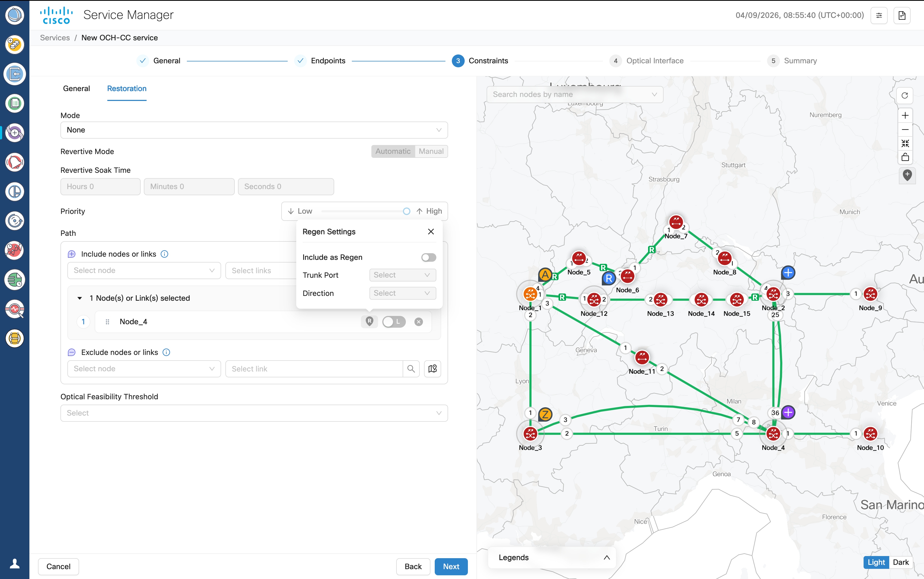Screen dimensions: 924x579
Task: Open map selection for excluded links
Action: tap(432, 368)
